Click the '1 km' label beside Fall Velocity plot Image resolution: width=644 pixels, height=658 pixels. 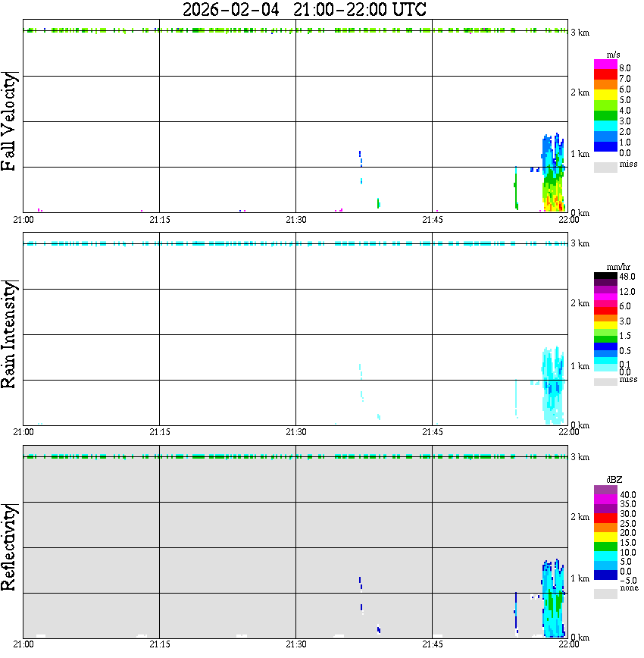[580, 154]
